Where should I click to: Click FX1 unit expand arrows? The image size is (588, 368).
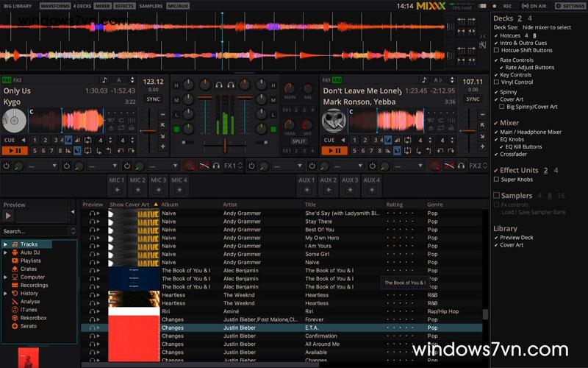coord(240,166)
